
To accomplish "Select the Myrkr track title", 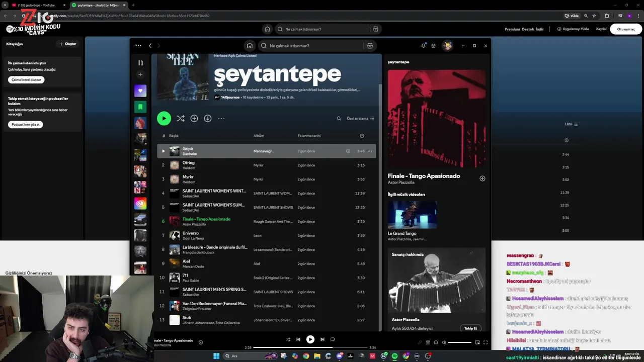I will 188,177.
